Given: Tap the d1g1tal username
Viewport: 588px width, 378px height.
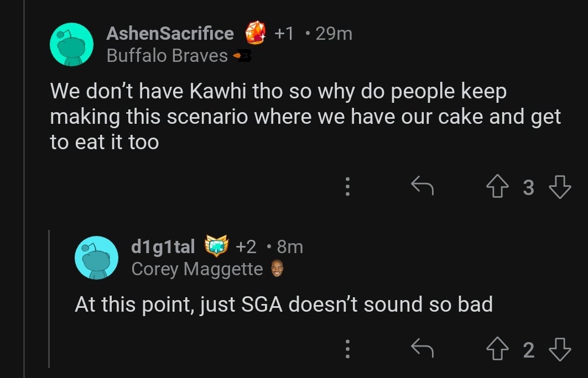Looking at the screenshot, I should [x=163, y=246].
